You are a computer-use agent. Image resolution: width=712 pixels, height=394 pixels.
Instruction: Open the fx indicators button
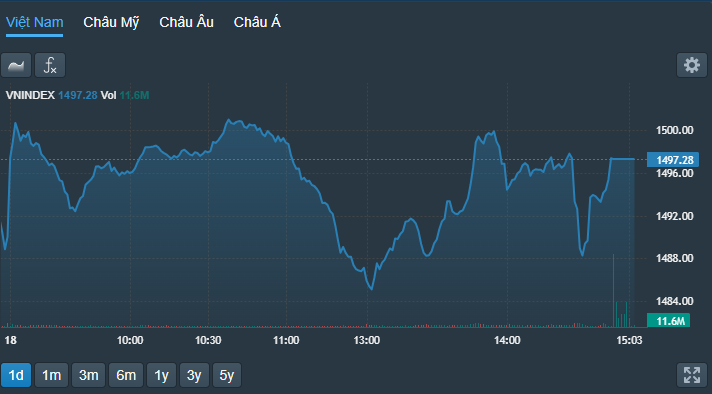point(50,65)
